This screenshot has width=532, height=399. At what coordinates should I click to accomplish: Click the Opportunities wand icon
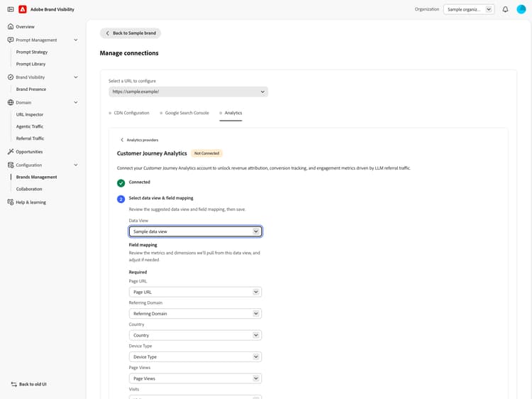pyautogui.click(x=11, y=151)
